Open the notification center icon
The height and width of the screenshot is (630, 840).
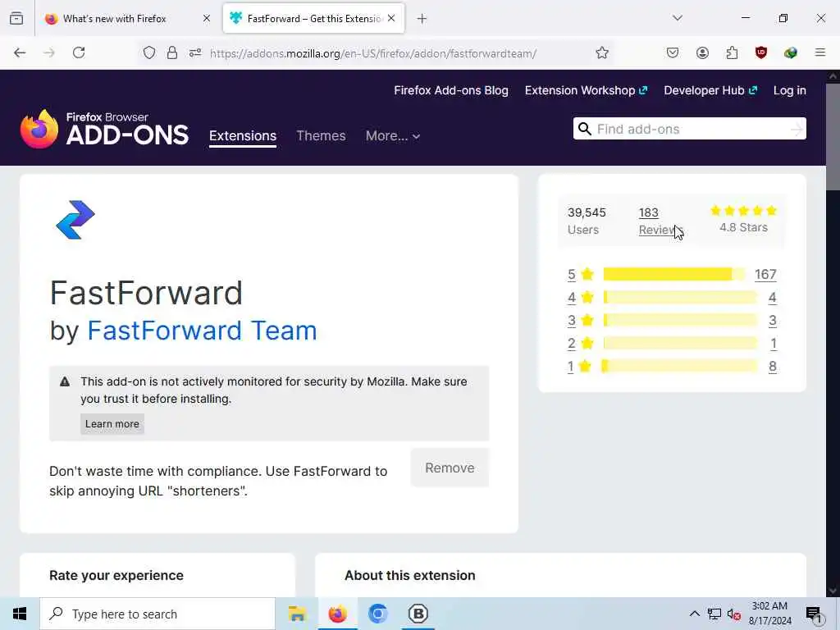pyautogui.click(x=814, y=614)
